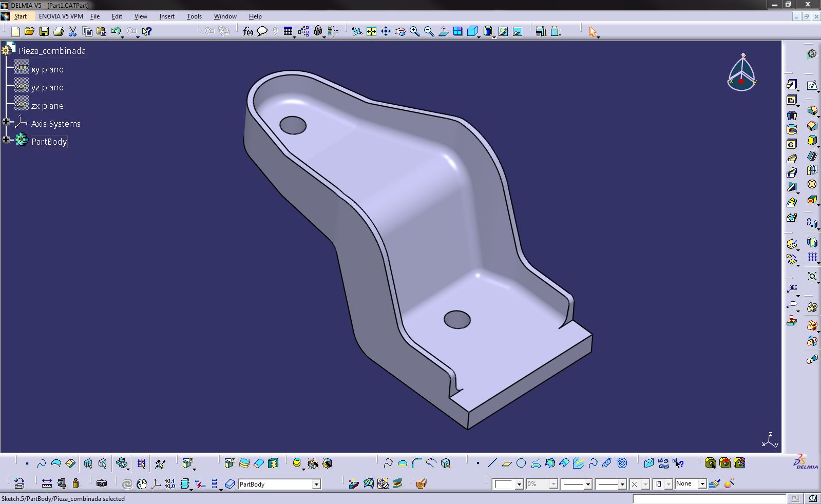821x504 pixels.
Task: Open the ENOVIA V5 VPM menu
Action: point(61,16)
